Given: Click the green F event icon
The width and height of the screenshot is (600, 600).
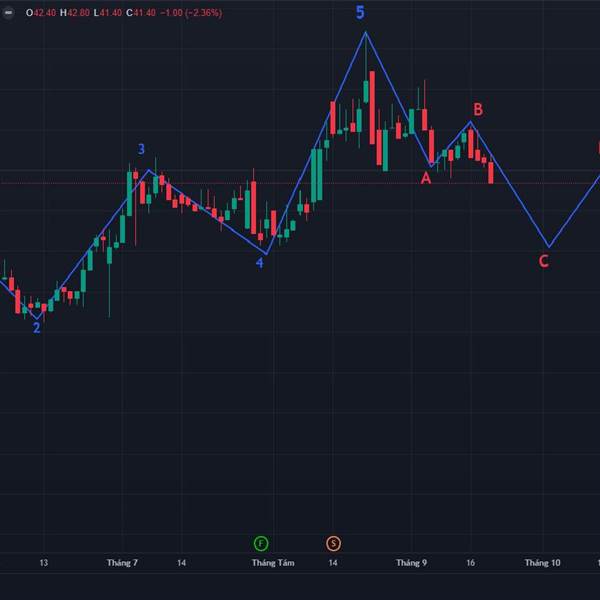Looking at the screenshot, I should tap(261, 543).
